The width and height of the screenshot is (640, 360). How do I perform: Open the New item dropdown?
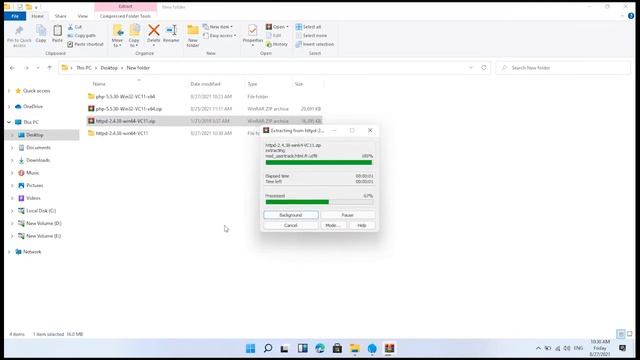pyautogui.click(x=218, y=27)
